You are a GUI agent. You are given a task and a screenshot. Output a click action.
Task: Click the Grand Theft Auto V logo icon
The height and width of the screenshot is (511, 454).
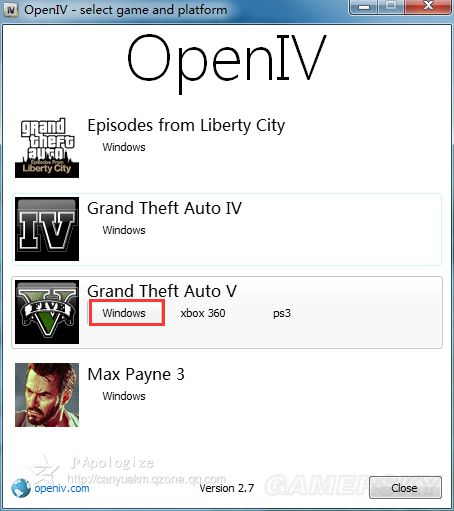[x=47, y=312]
